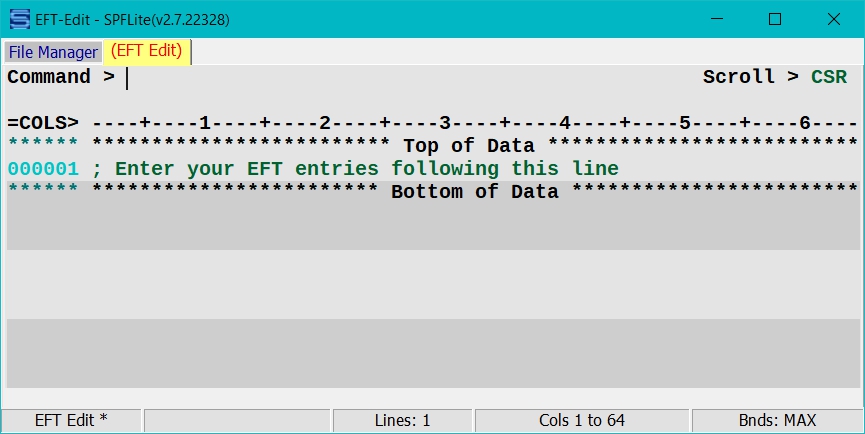Click the 'Cols 1 to 64' status box
The height and width of the screenshot is (434, 865).
tap(581, 420)
